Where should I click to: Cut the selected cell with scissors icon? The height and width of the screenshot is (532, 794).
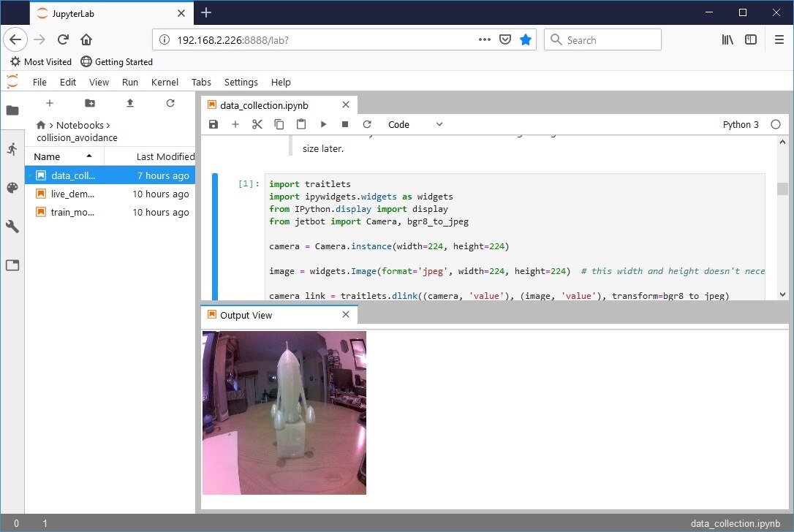[x=257, y=124]
